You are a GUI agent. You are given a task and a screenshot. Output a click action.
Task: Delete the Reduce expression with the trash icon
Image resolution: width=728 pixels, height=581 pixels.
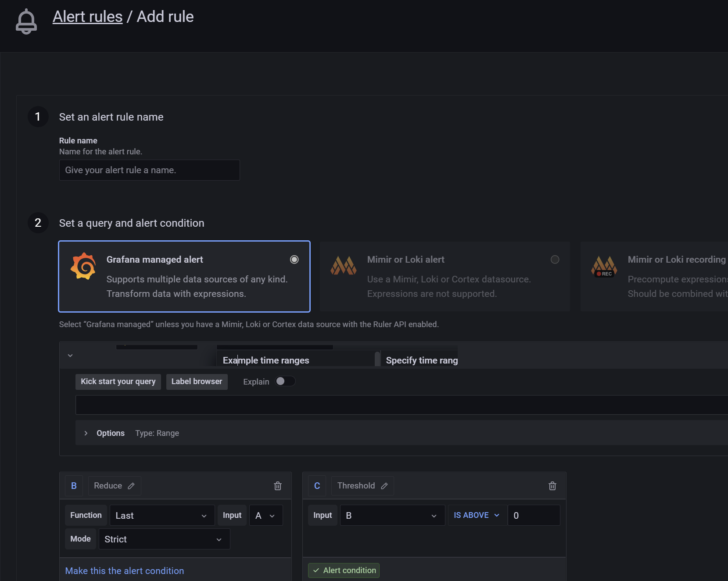tap(277, 485)
